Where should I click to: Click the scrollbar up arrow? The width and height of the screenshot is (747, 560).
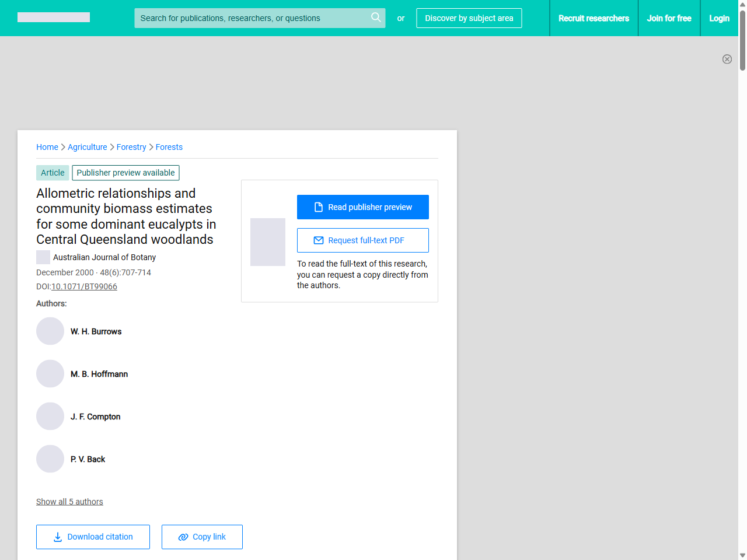pyautogui.click(x=742, y=4)
